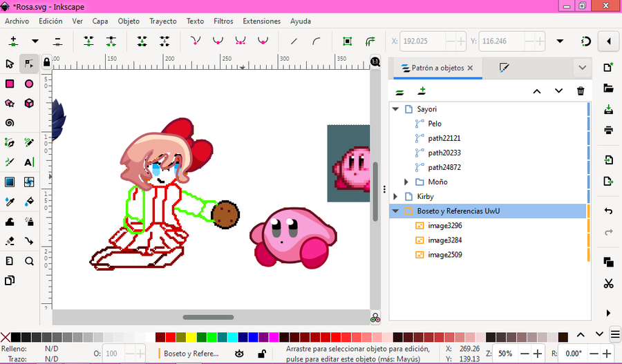622x364 pixels.
Task: Choose the Spray tool
Action: pyautogui.click(x=29, y=222)
